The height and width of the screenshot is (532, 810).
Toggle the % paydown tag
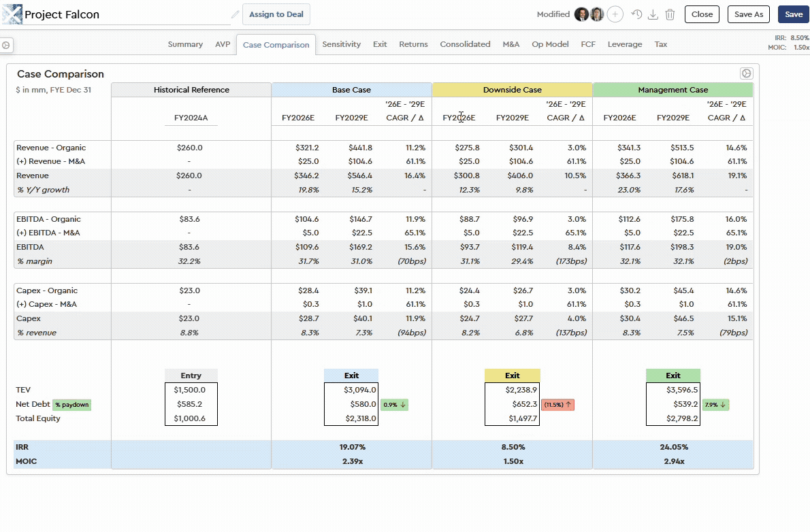71,405
